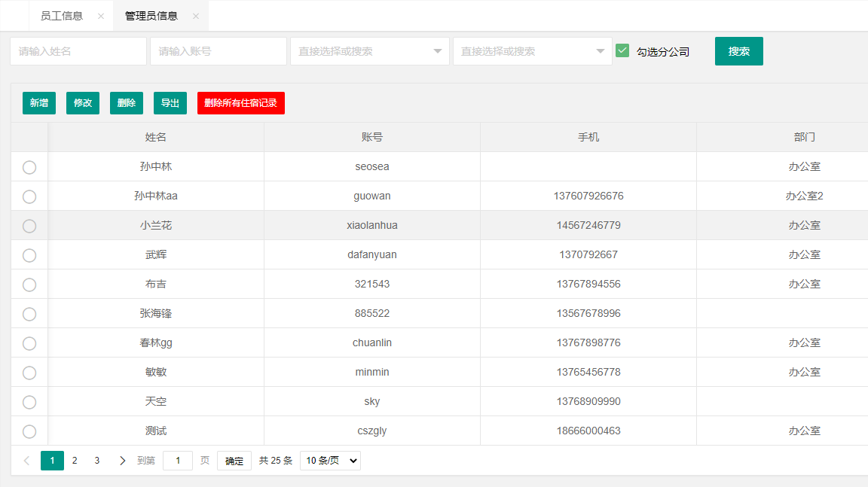Select the row radio for 小兰花

(x=29, y=226)
